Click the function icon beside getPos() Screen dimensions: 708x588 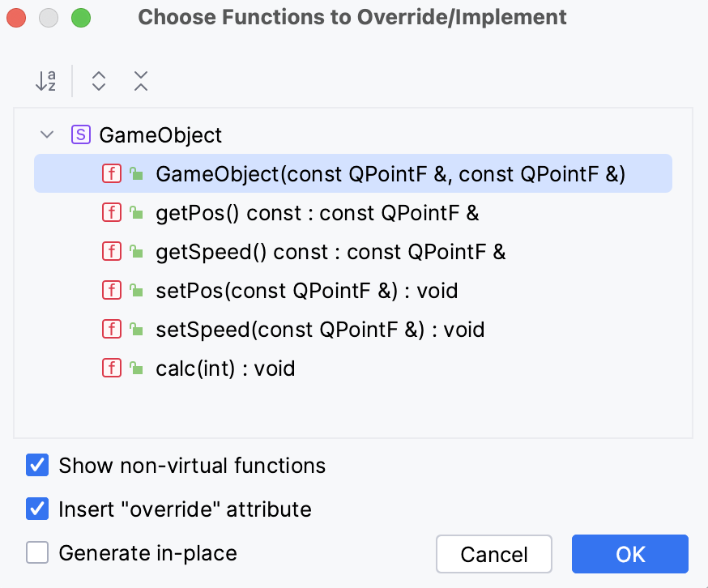pyautogui.click(x=112, y=212)
